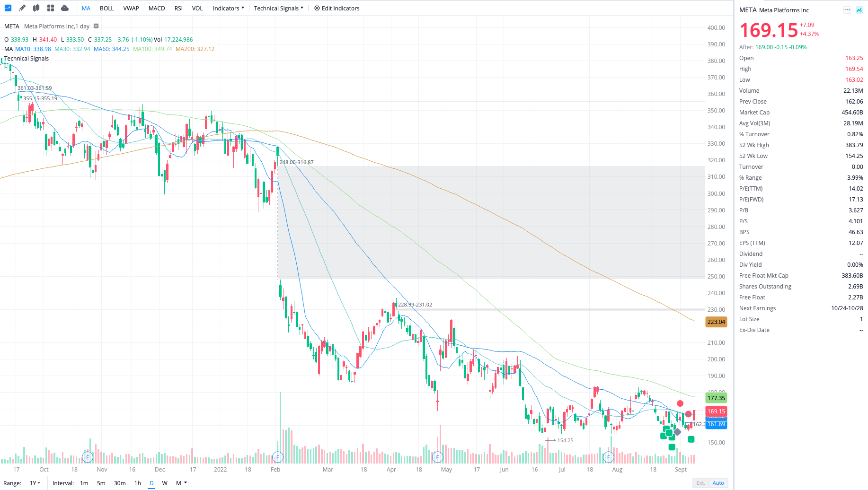Click the 177.35 green price label
The width and height of the screenshot is (868, 490).
coord(716,398)
